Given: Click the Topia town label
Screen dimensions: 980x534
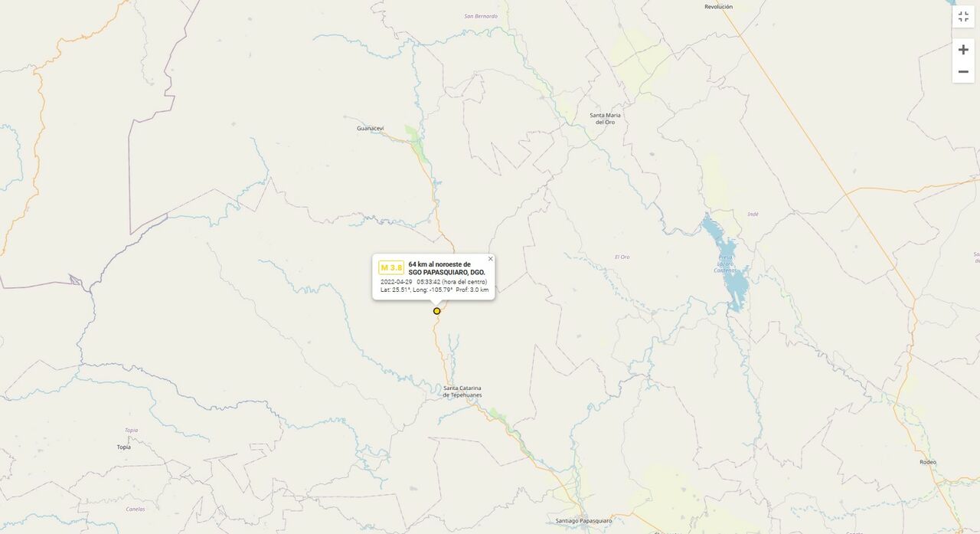Looking at the screenshot, I should point(123,447).
